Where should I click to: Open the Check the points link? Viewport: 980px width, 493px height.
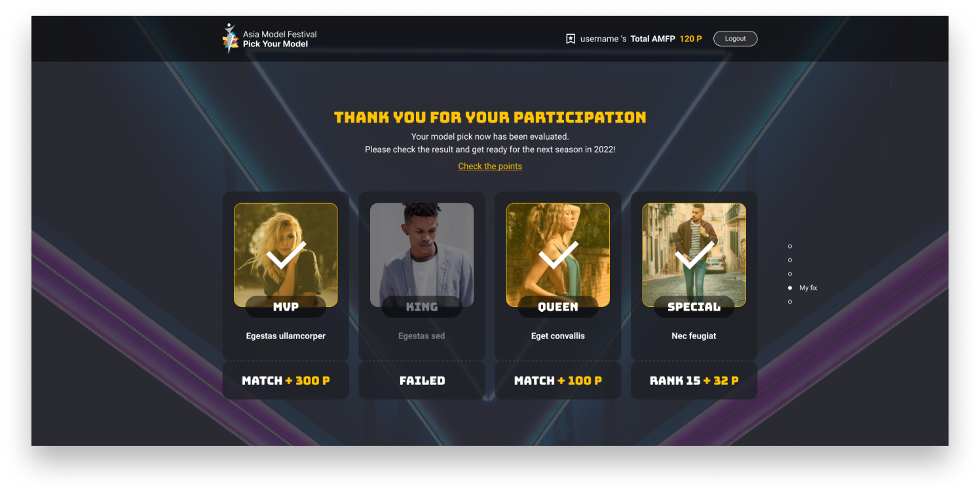490,167
